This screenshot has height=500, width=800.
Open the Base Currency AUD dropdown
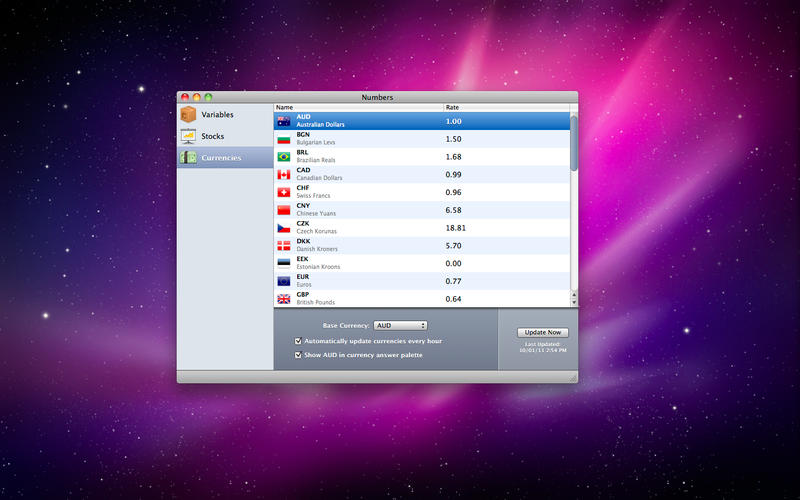(x=401, y=326)
